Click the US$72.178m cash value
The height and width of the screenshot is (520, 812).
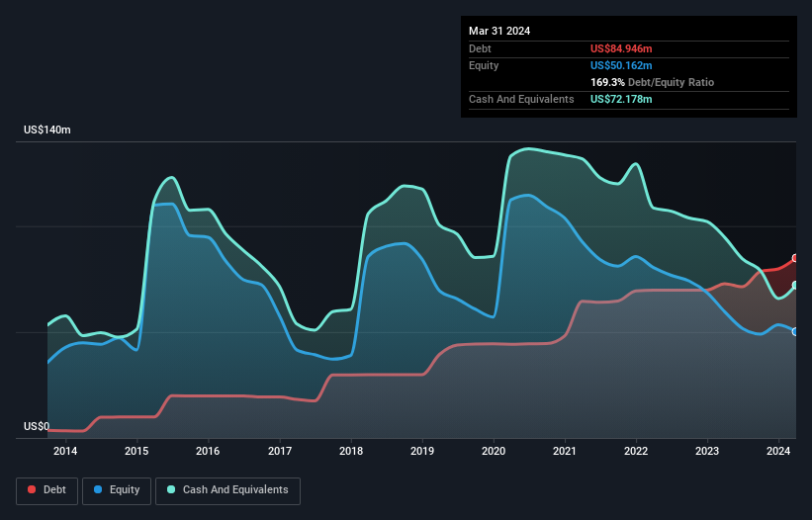pos(621,99)
